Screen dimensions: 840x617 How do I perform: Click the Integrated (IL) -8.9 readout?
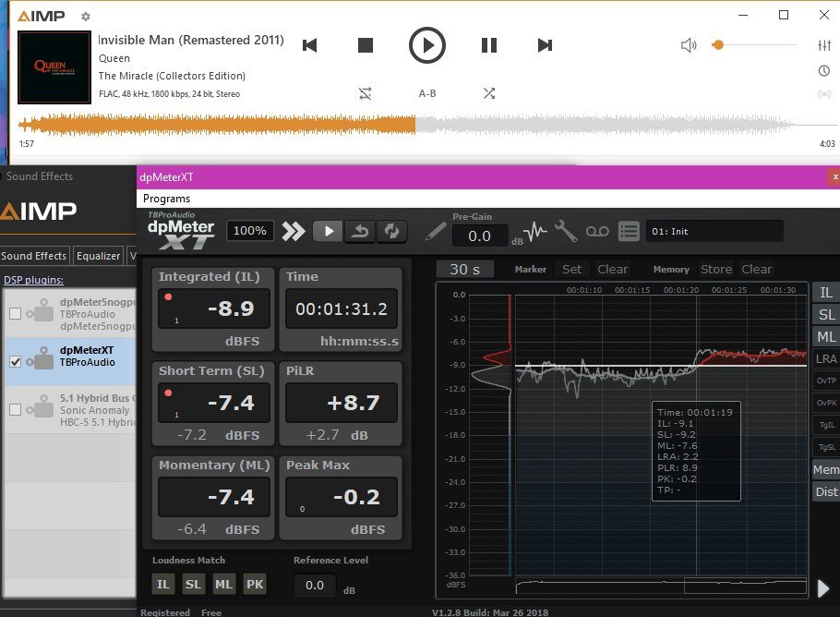[214, 308]
